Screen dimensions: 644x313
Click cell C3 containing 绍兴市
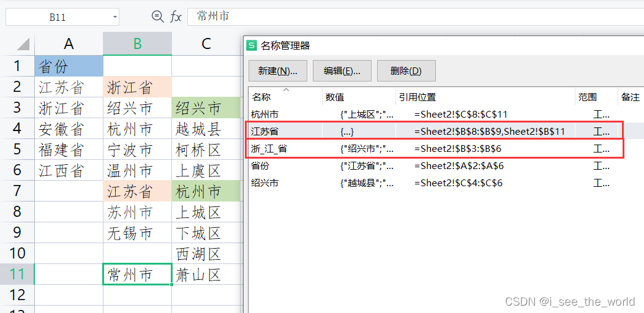206,108
